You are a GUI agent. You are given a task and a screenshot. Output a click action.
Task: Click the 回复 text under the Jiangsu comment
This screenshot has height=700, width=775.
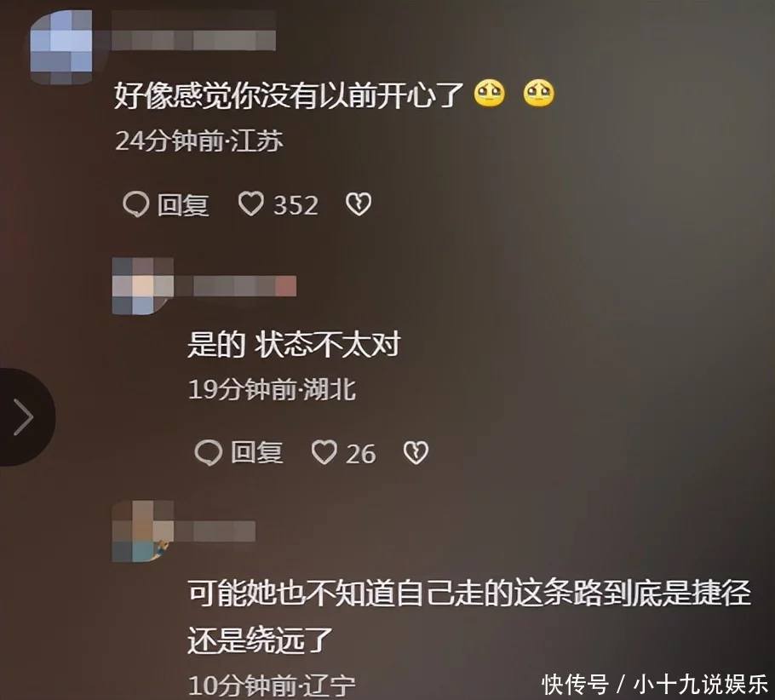pos(183,204)
